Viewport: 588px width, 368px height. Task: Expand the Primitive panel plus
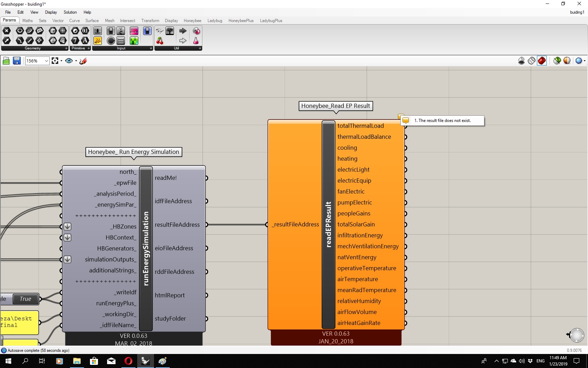pyautogui.click(x=89, y=48)
